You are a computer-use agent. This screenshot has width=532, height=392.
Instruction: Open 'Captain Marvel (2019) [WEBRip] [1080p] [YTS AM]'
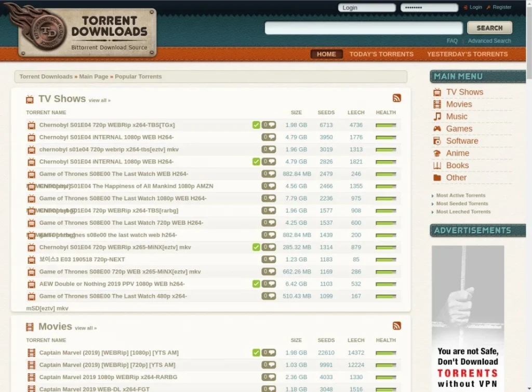[109, 353]
